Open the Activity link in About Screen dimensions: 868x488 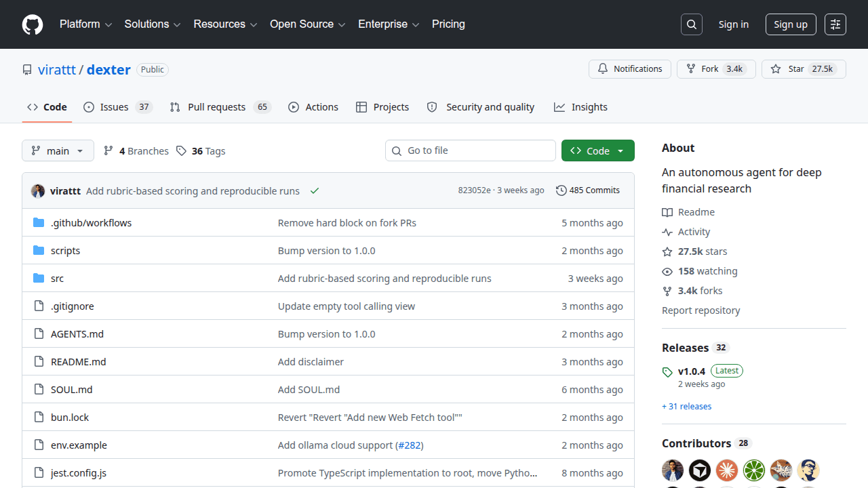(686, 232)
